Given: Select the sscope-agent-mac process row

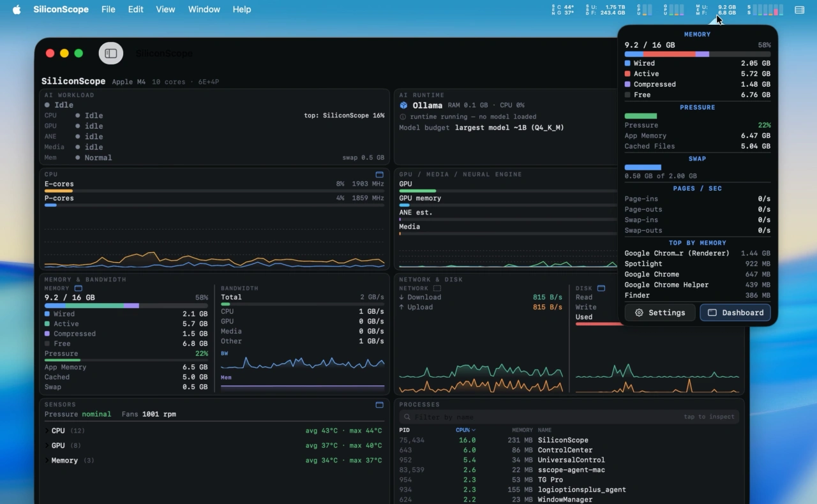Looking at the screenshot, I should click(569, 470).
